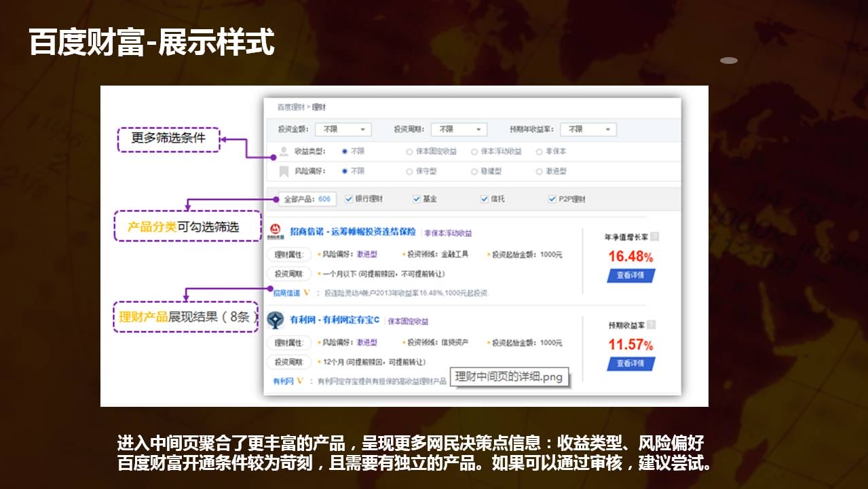The image size is (868, 489).
Task: Click 激进型 risk value in 有利网 listing
Action: [x=367, y=343]
